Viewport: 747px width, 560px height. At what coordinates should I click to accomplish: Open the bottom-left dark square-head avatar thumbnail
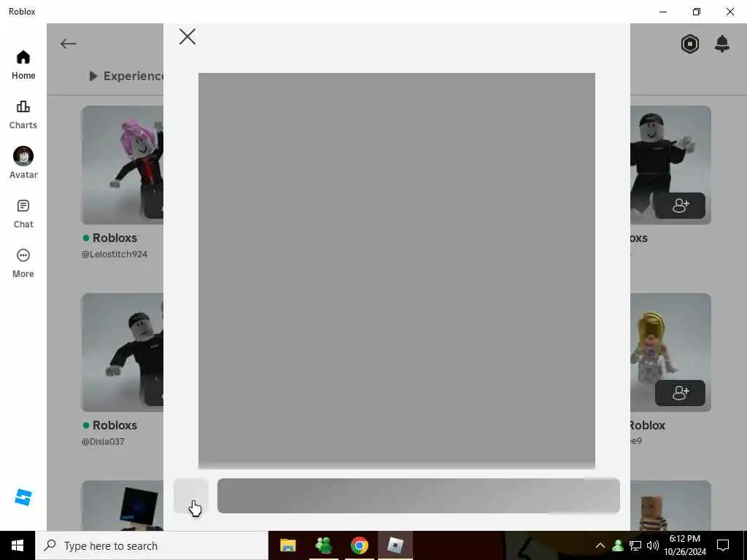[123, 506]
